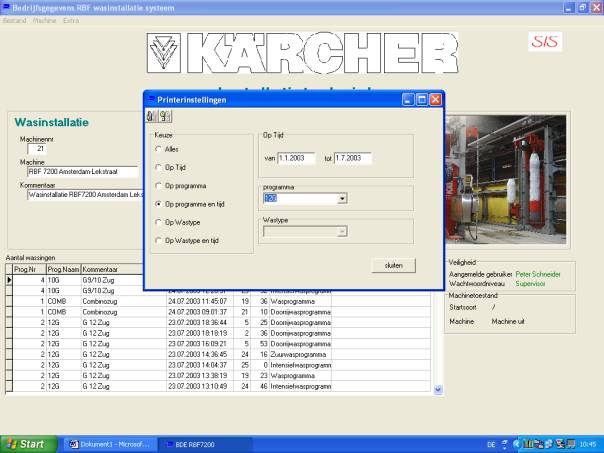Screen dimensions: 604x453
Task: Click the 10:45 taskbar clock
Action: click(587, 445)
